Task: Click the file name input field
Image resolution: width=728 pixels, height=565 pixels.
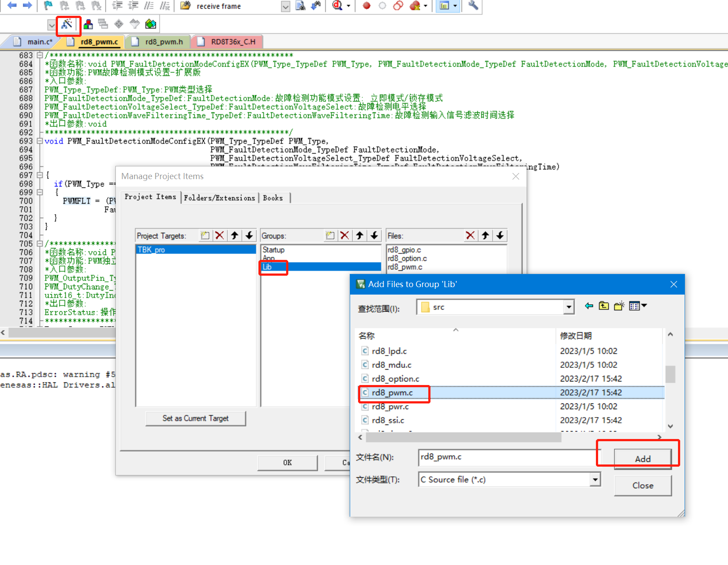Action: click(509, 457)
